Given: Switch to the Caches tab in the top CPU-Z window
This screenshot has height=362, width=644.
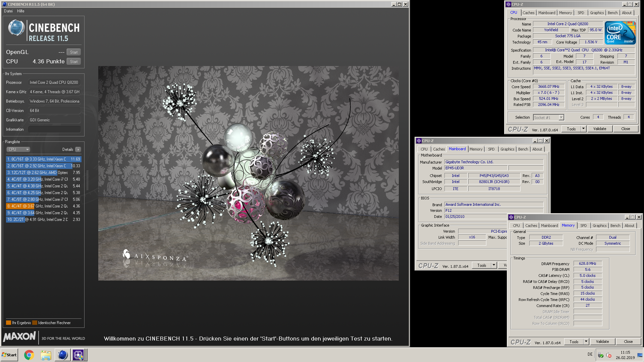Looking at the screenshot, I should [x=528, y=13].
